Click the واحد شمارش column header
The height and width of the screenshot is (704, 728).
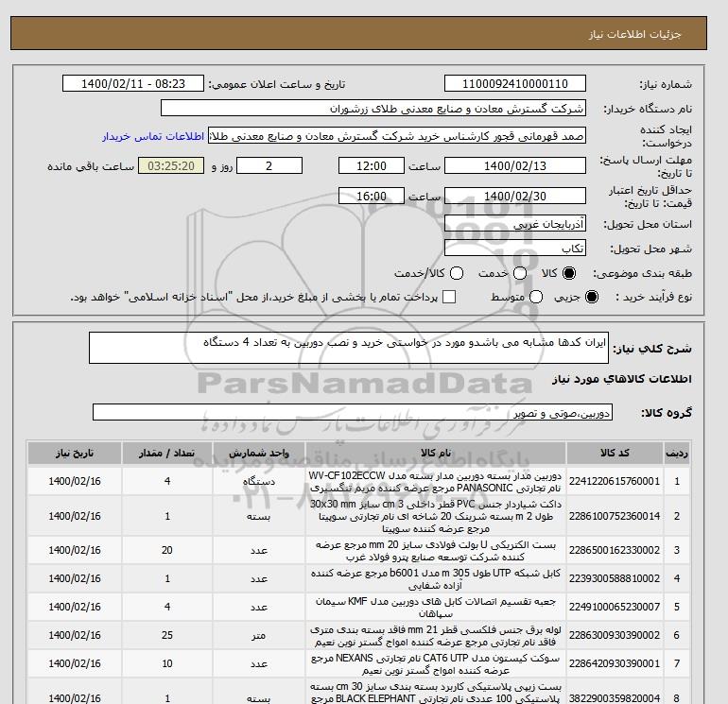point(259,453)
